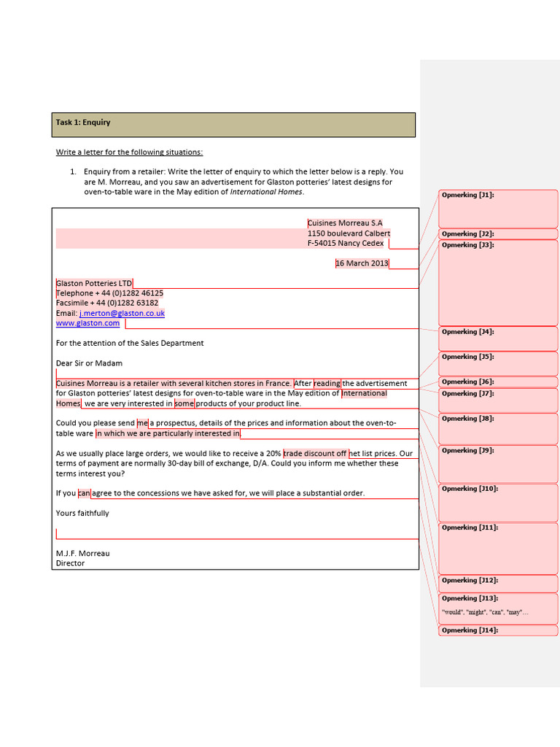Click the Opmerking [J14] comment balloon

point(497,630)
